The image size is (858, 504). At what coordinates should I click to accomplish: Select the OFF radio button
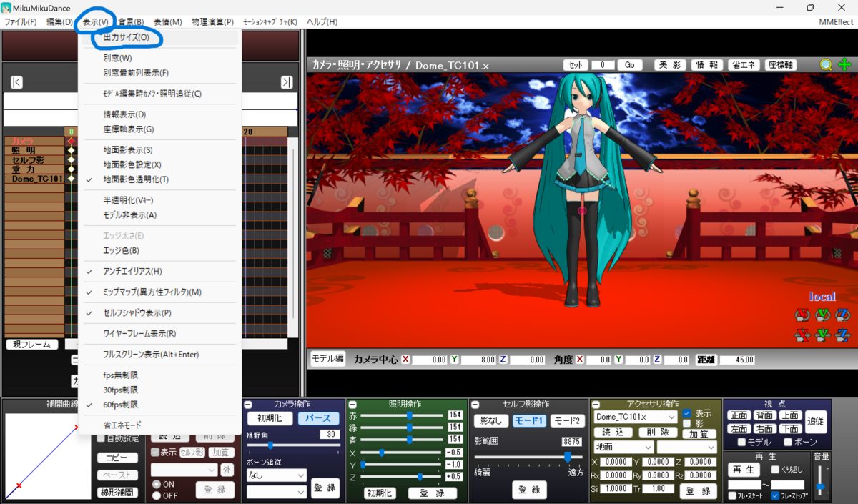pyautogui.click(x=157, y=495)
